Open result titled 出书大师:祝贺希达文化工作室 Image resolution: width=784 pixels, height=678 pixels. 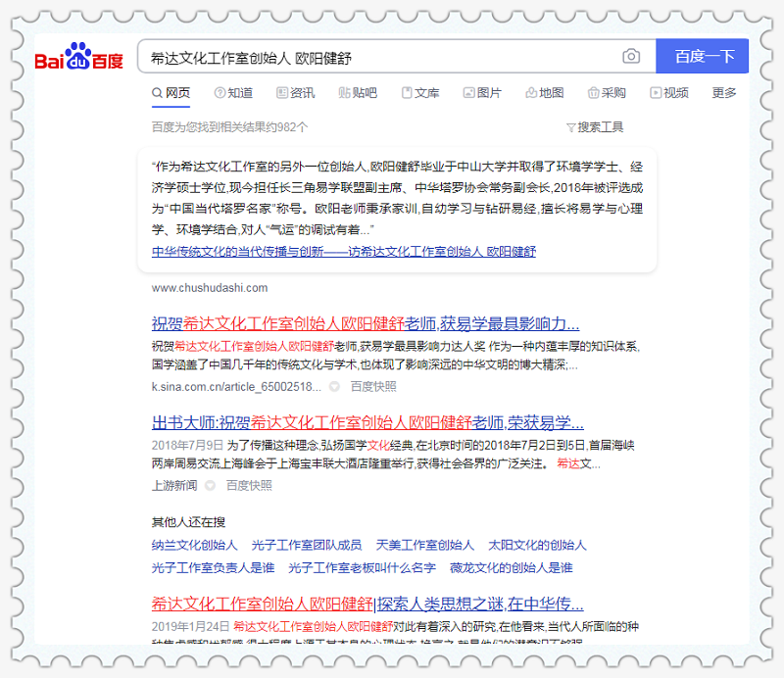[x=367, y=423]
